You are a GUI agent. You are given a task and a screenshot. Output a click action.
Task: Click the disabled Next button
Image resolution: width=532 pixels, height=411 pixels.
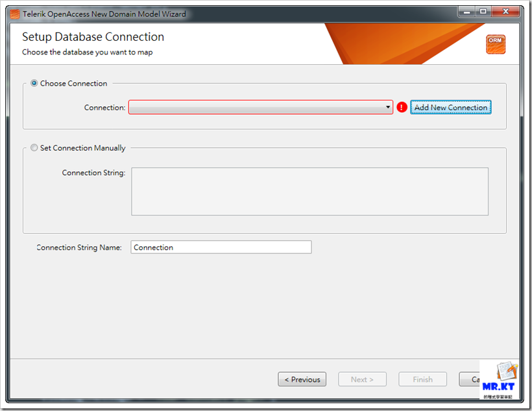(363, 379)
